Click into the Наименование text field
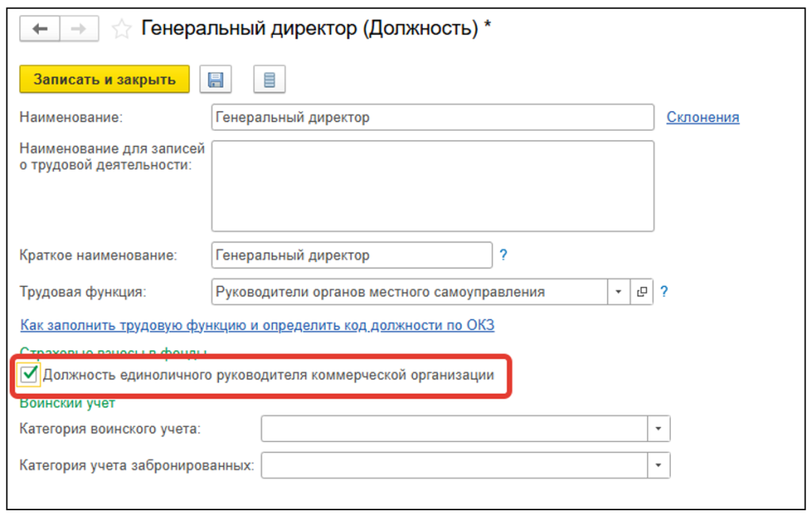 [432, 117]
